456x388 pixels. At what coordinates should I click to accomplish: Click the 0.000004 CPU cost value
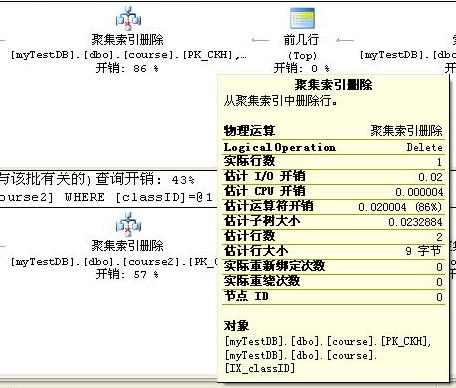pos(419,192)
